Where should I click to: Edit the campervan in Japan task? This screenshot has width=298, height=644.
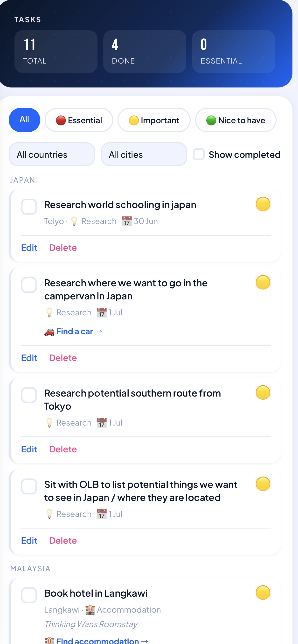click(x=29, y=358)
